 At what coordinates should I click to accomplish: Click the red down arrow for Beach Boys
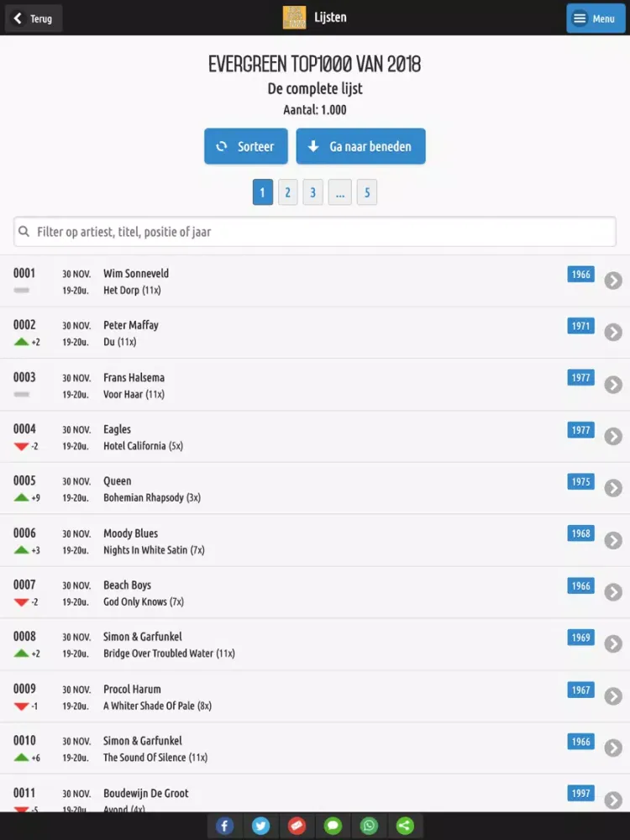click(22, 602)
